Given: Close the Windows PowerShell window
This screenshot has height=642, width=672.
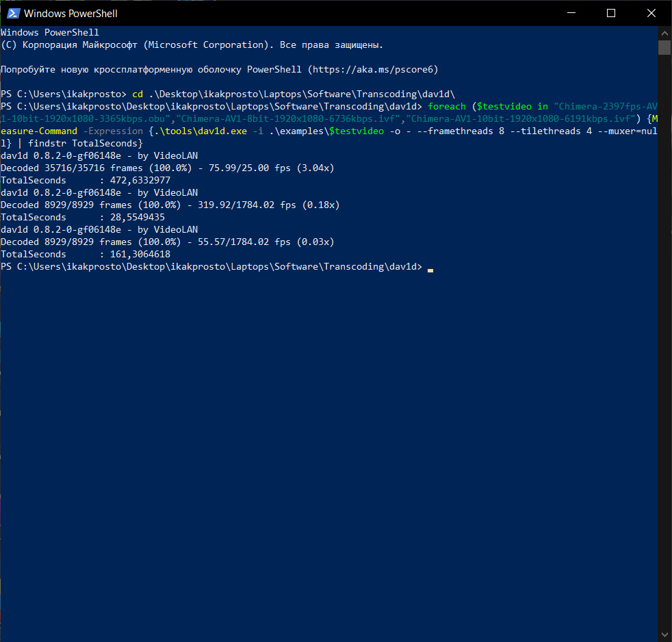Looking at the screenshot, I should (651, 13).
